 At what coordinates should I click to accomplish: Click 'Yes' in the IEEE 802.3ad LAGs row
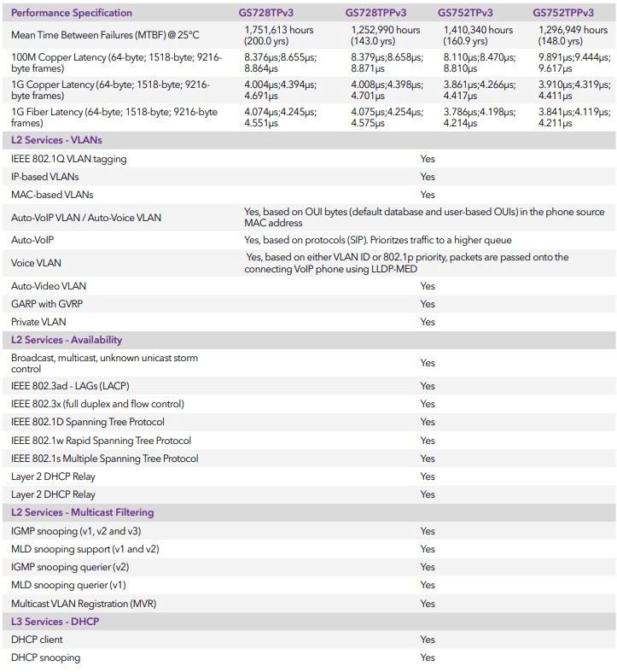click(428, 386)
